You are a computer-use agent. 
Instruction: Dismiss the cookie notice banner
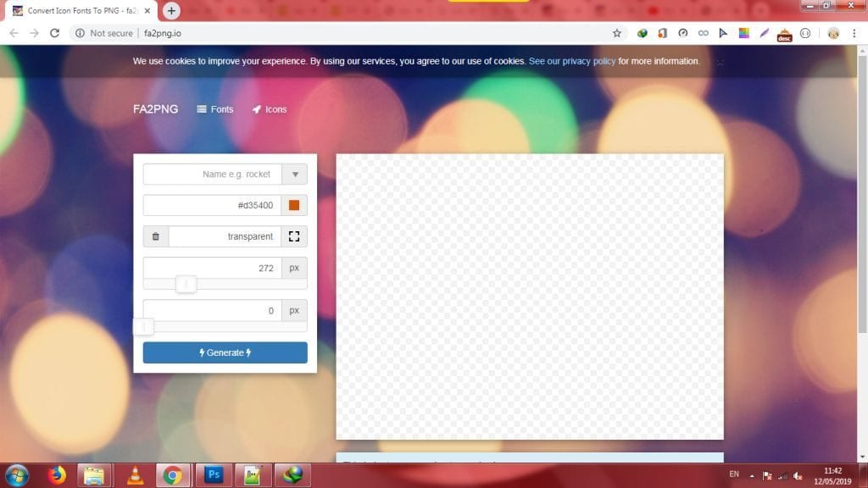[720, 62]
